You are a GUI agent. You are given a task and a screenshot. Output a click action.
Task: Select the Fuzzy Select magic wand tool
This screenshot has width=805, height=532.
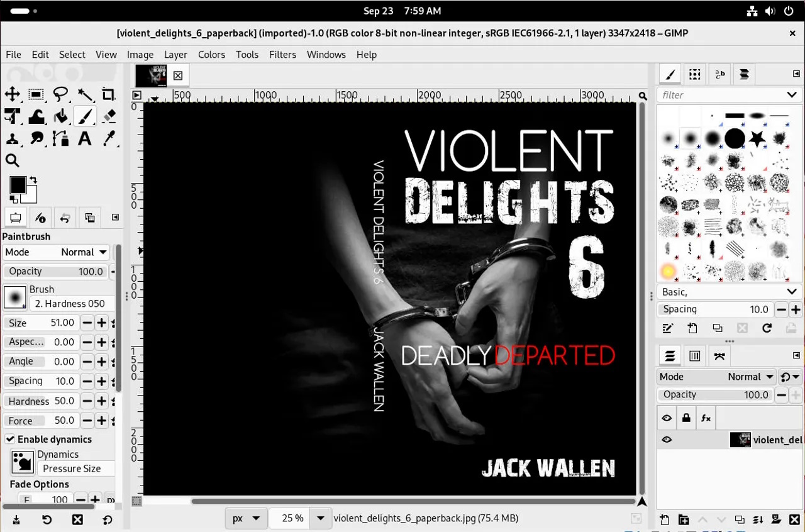pos(84,94)
